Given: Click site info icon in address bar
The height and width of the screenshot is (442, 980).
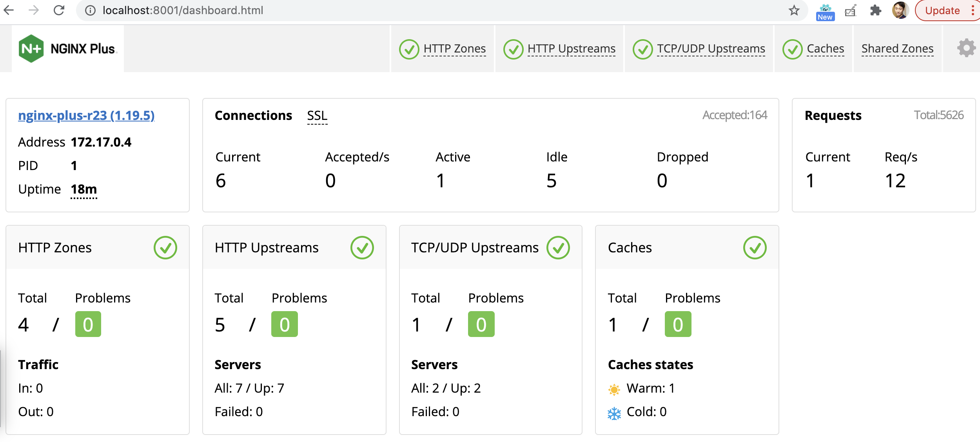Looking at the screenshot, I should point(90,11).
